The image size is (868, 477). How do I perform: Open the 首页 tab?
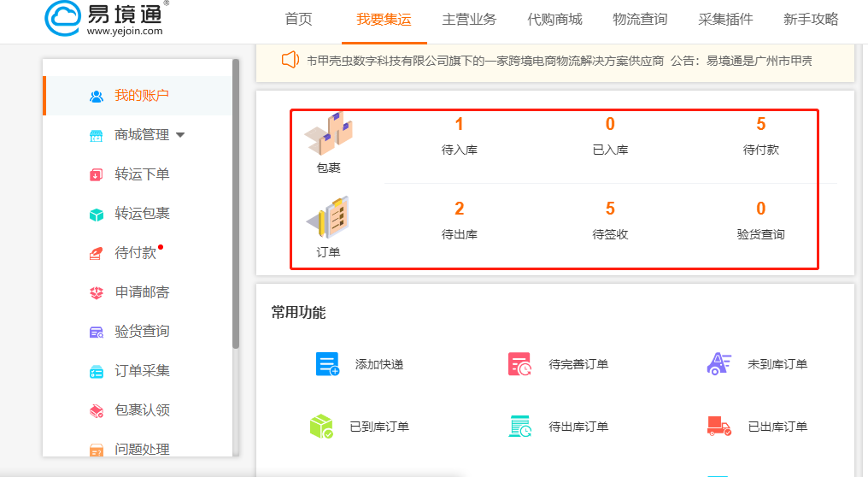tap(298, 20)
